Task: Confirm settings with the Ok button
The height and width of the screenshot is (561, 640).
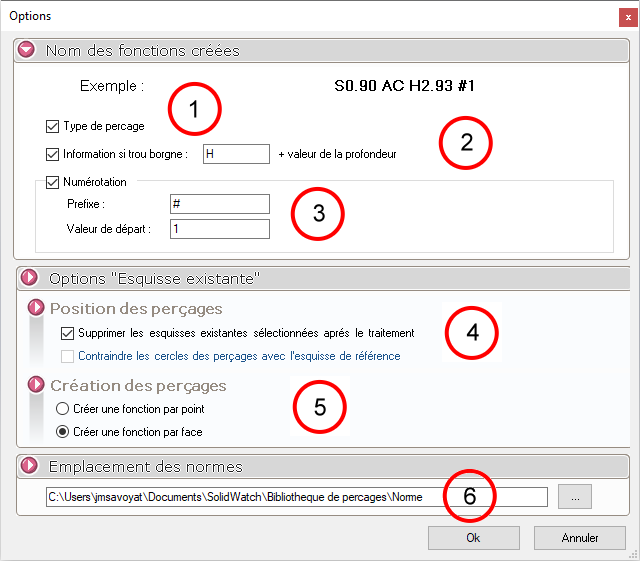Action: [x=473, y=538]
